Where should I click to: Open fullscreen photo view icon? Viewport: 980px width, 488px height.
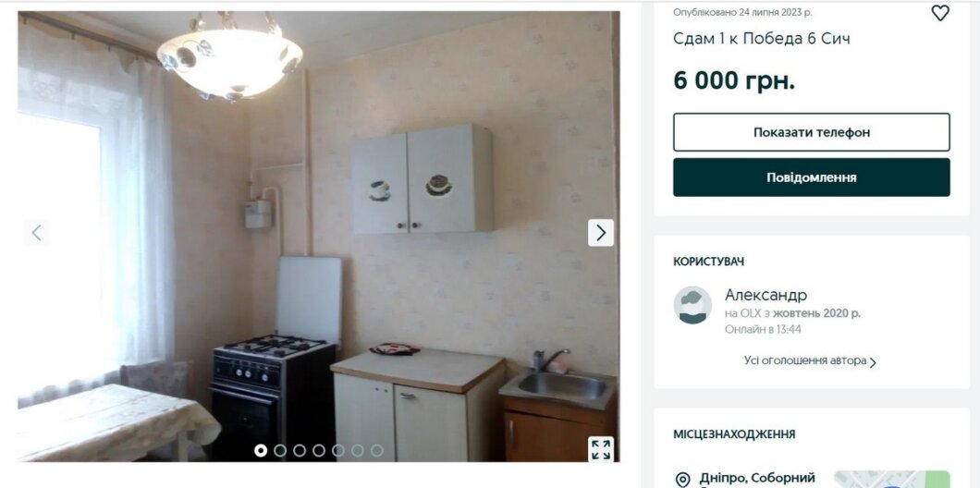click(x=601, y=449)
